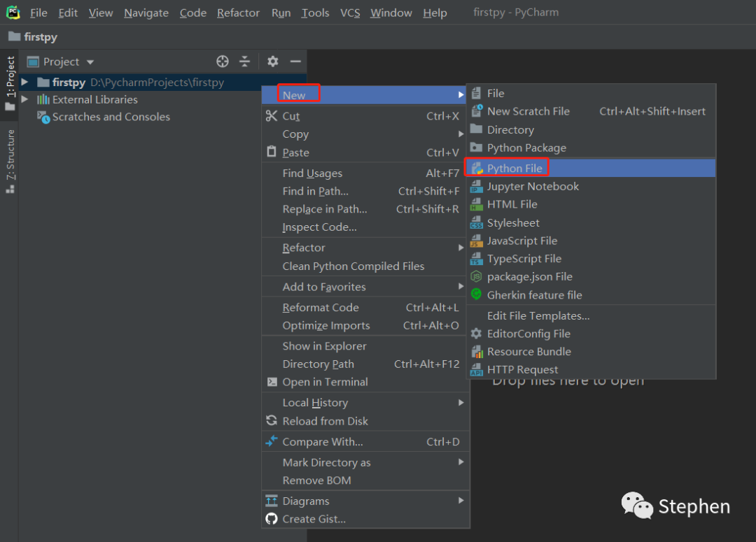Open the Add to Favorites submenu
Viewport: 756px width, 542px height.
pyautogui.click(x=365, y=287)
